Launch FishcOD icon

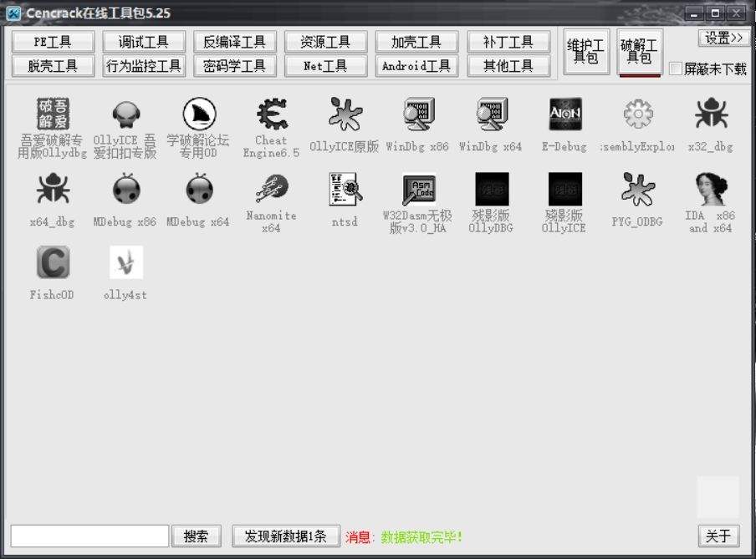(x=53, y=262)
